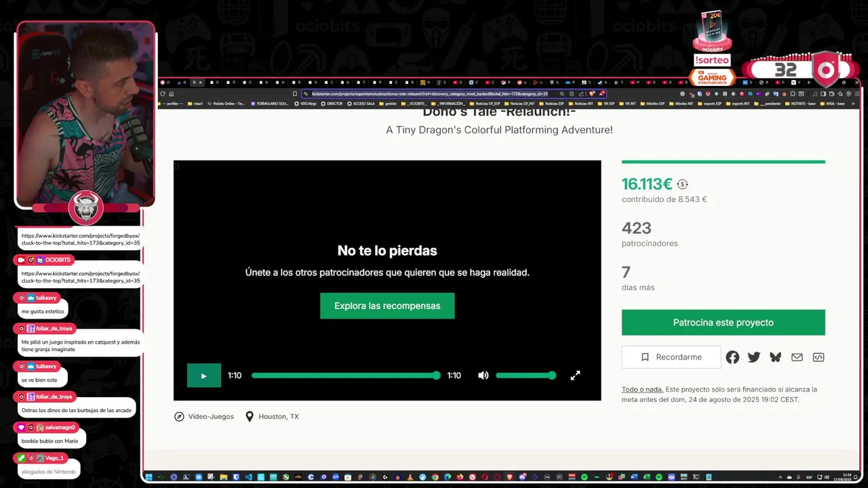Click Explora las recompensas button
This screenshot has height=488, width=868.
coord(387,306)
